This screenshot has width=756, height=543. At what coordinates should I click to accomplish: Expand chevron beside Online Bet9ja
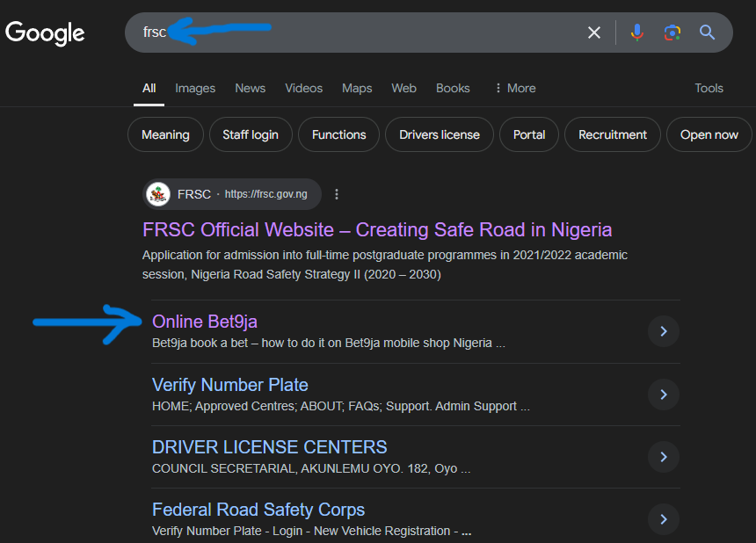pyautogui.click(x=664, y=331)
